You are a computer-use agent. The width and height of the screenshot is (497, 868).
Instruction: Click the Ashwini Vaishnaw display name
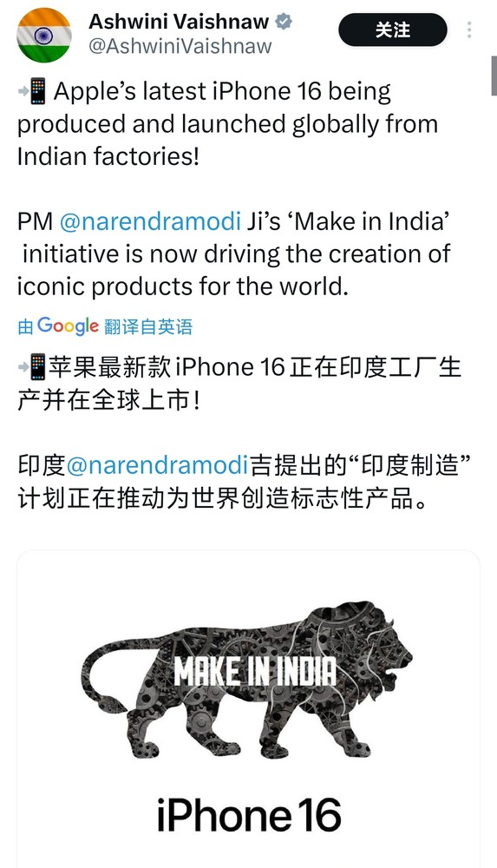(x=179, y=23)
